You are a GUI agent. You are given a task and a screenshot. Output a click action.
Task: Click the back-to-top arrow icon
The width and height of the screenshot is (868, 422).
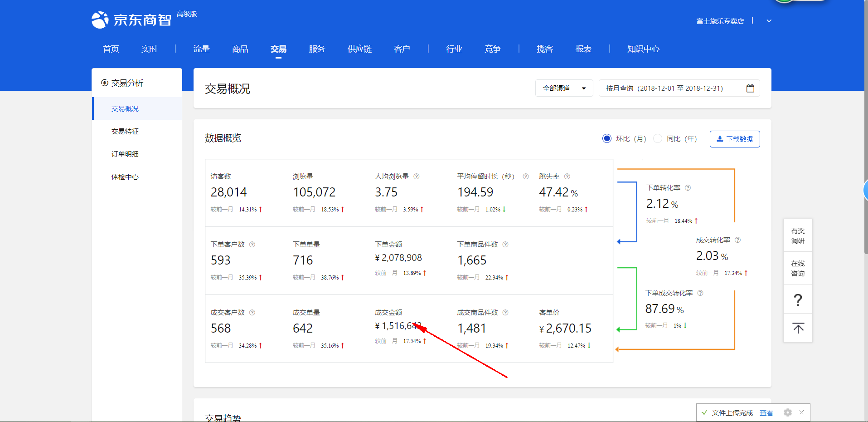tap(798, 328)
